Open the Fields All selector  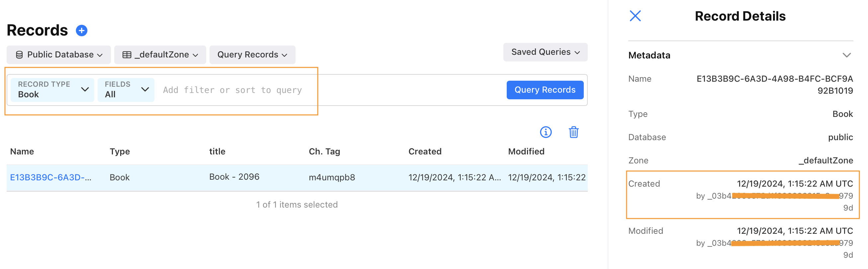click(x=126, y=90)
